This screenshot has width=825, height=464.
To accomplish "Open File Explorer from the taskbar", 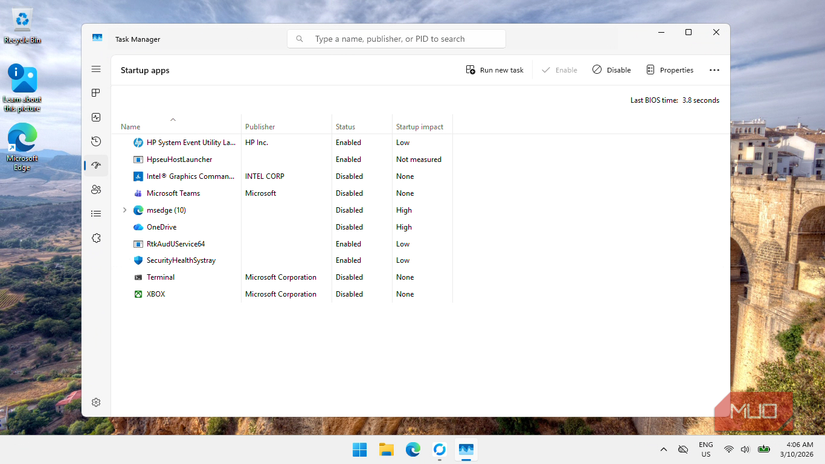I will click(386, 450).
